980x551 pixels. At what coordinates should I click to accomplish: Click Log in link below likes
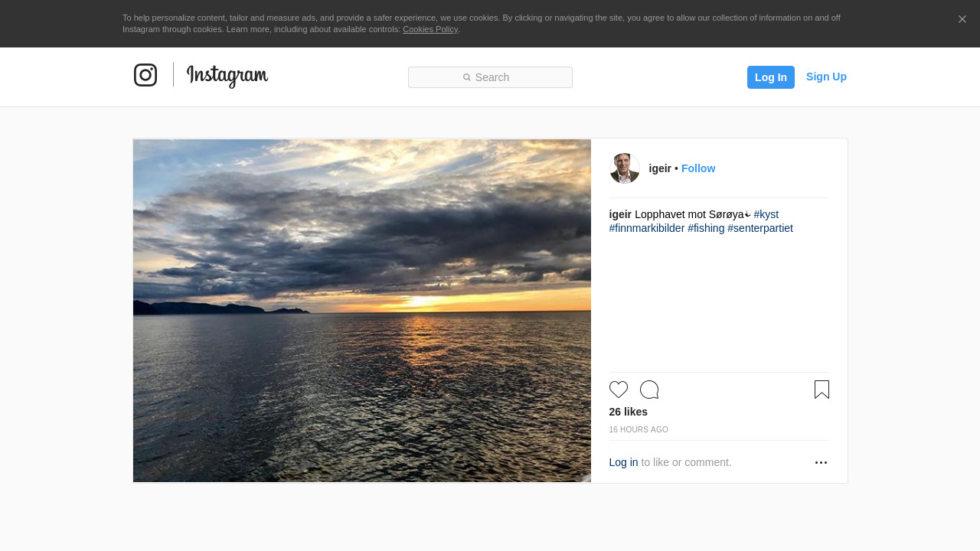pyautogui.click(x=623, y=462)
